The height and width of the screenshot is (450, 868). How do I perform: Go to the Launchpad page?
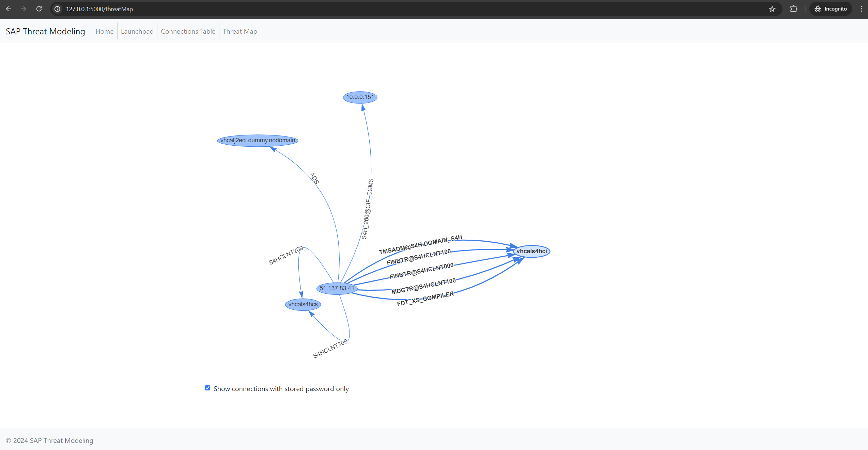(x=137, y=31)
